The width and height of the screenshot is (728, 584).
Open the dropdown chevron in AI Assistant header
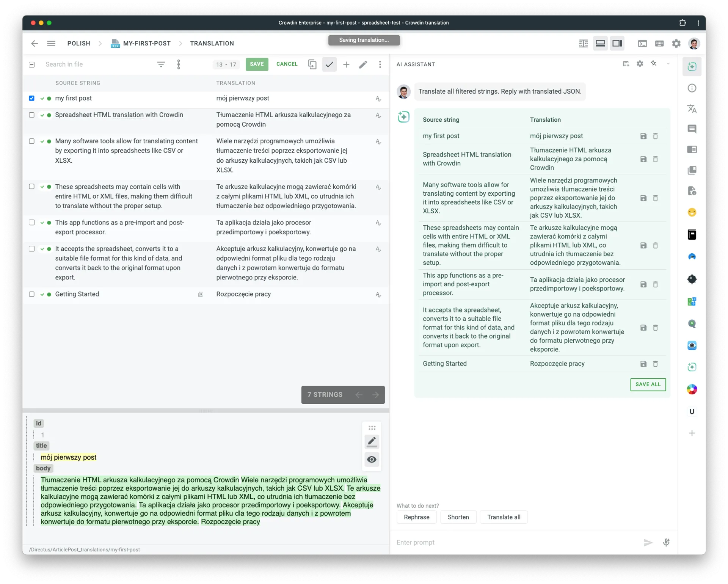click(x=668, y=63)
